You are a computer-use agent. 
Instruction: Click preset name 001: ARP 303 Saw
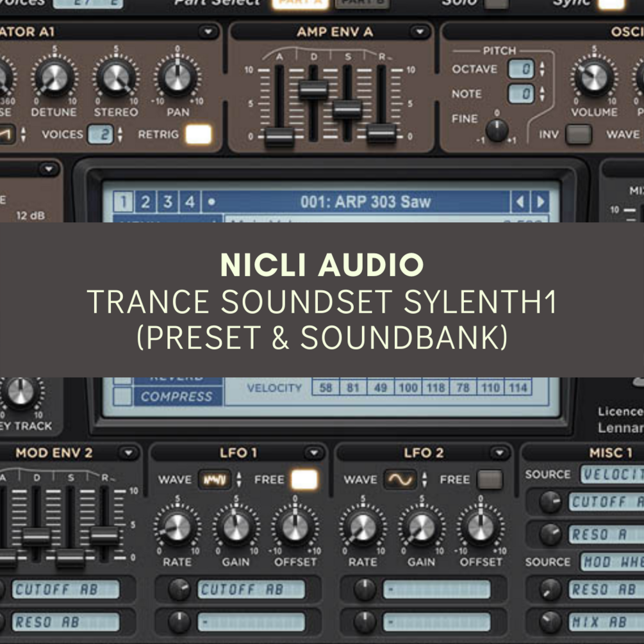(365, 202)
